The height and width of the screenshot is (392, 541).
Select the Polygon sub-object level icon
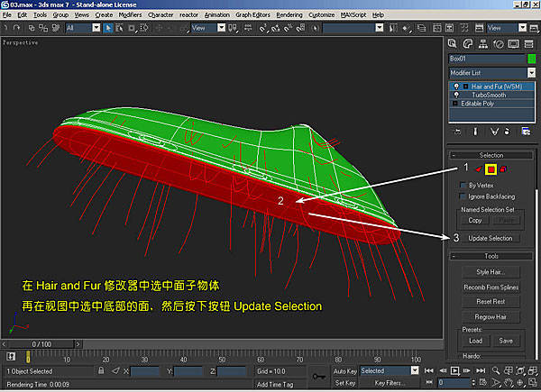pyautogui.click(x=491, y=169)
